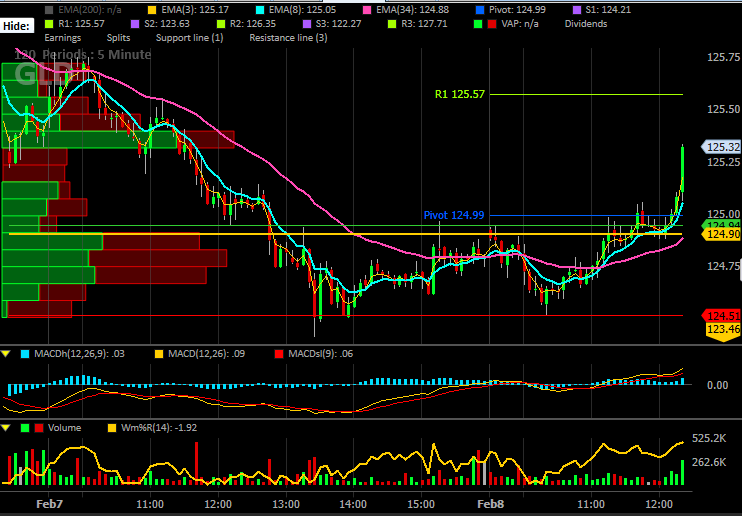Viewport: 742px width, 516px height.
Task: Click the S2: 123.63 label
Action: (x=167, y=24)
